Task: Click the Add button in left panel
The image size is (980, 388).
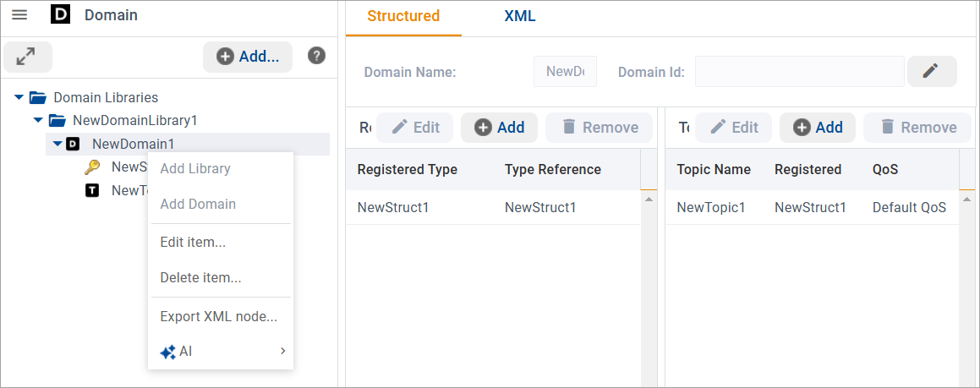Action: (248, 57)
